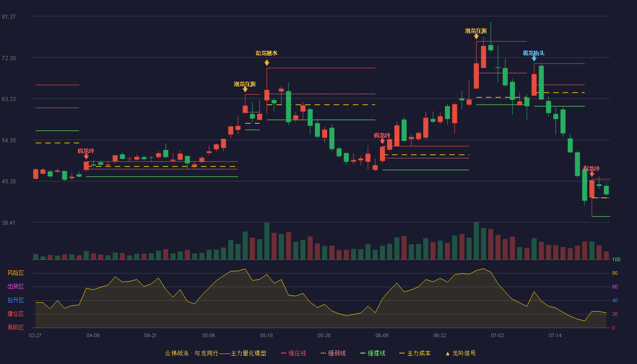Select the 出货区 zone label

click(x=15, y=287)
